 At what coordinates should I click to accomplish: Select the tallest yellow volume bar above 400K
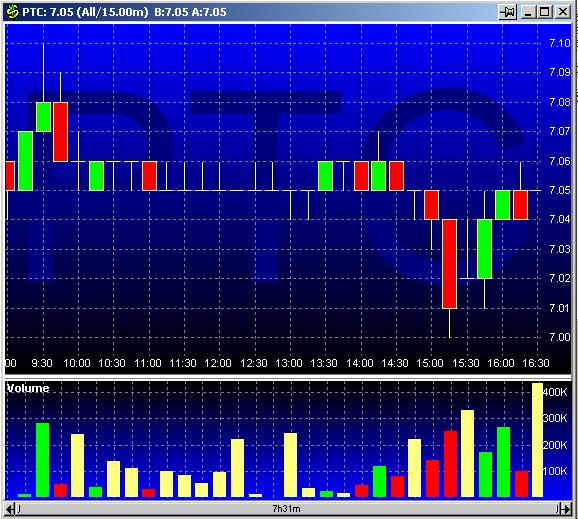coord(537,440)
